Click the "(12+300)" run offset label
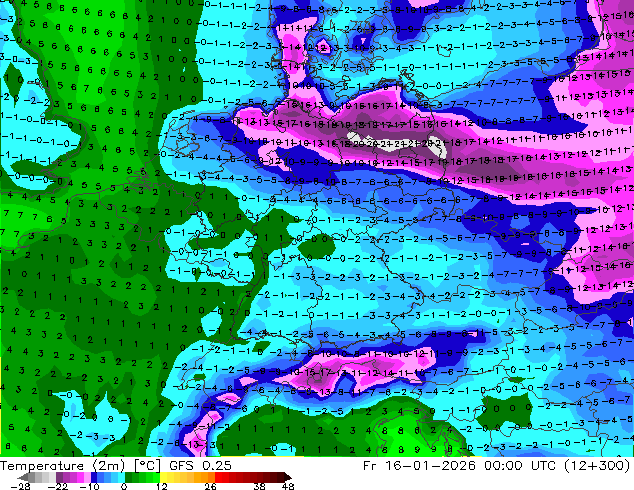Image resolution: width=634 pixels, height=490 pixels. click(596, 466)
